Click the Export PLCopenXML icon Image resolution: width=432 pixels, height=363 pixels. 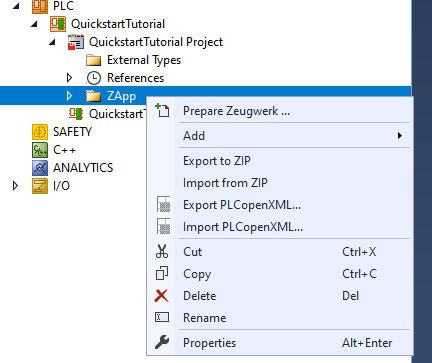(163, 204)
